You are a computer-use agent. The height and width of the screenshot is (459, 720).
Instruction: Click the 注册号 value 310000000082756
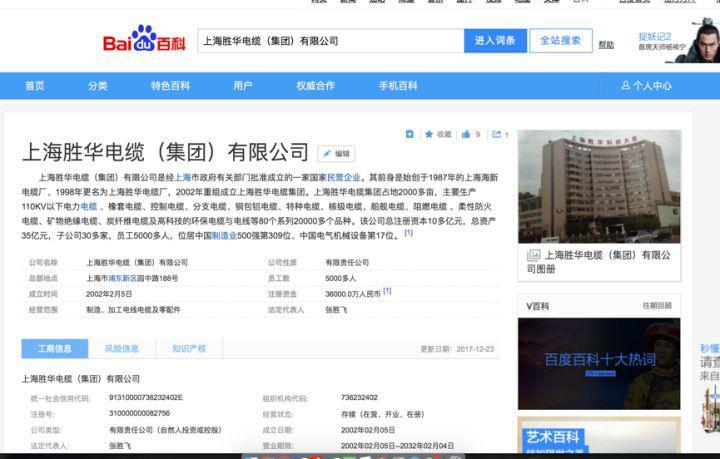click(139, 414)
